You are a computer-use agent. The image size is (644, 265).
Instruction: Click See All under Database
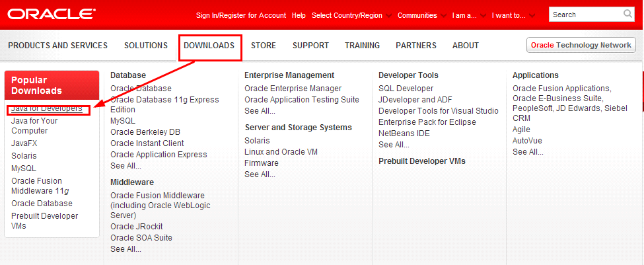125,166
